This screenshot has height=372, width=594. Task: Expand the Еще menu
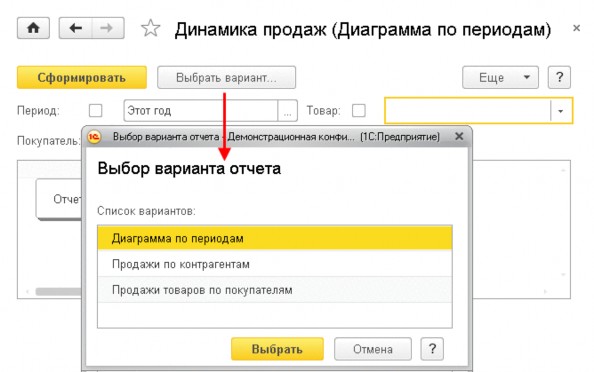click(x=500, y=78)
